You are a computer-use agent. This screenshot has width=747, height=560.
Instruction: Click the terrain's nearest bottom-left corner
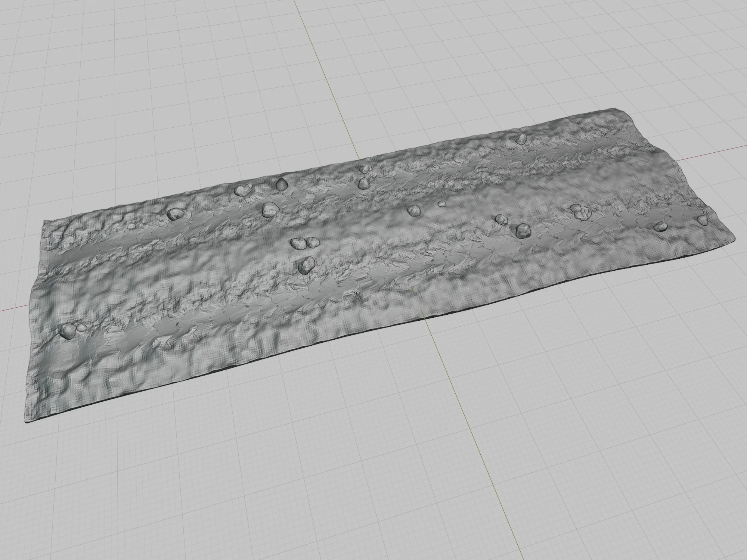(26, 421)
